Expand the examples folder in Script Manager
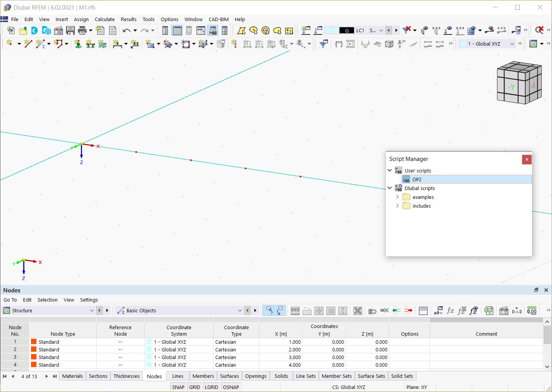Image resolution: width=552 pixels, height=392 pixels. (398, 197)
